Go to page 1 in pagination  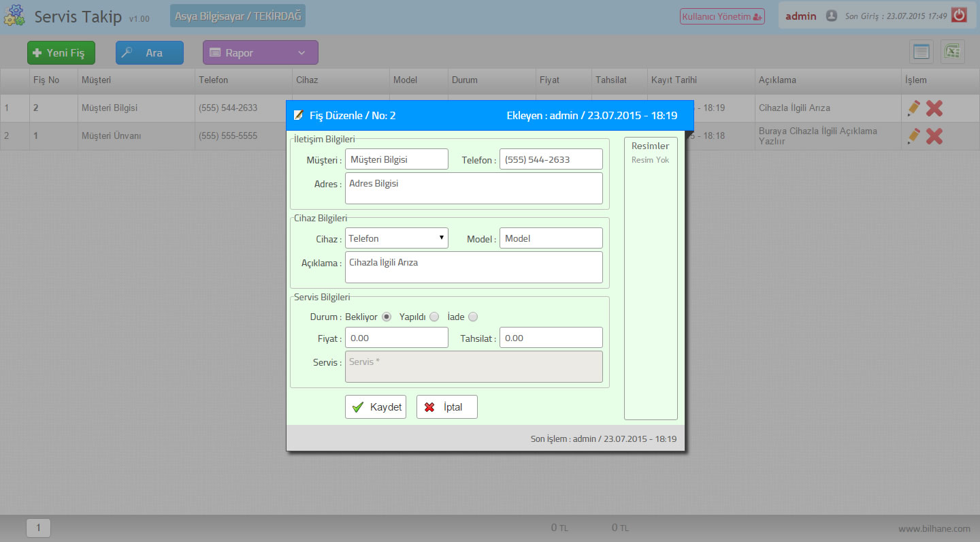(x=38, y=528)
